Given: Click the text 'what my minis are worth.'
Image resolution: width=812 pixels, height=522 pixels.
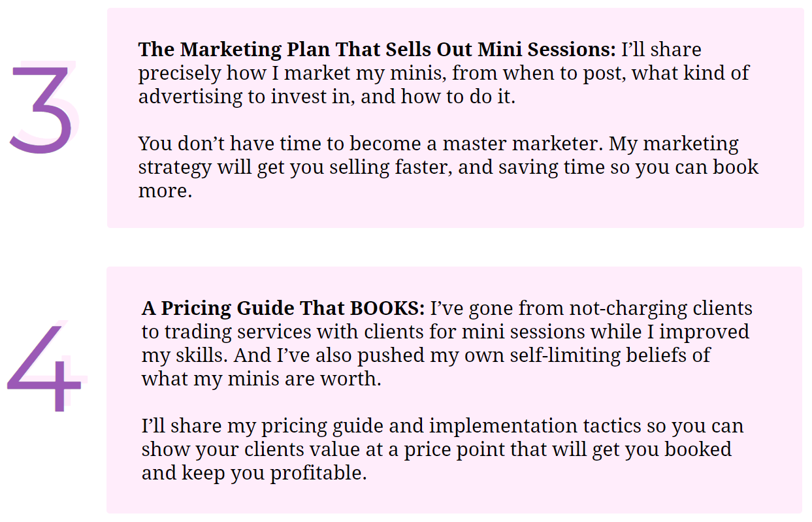Looking at the screenshot, I should pyautogui.click(x=261, y=379).
